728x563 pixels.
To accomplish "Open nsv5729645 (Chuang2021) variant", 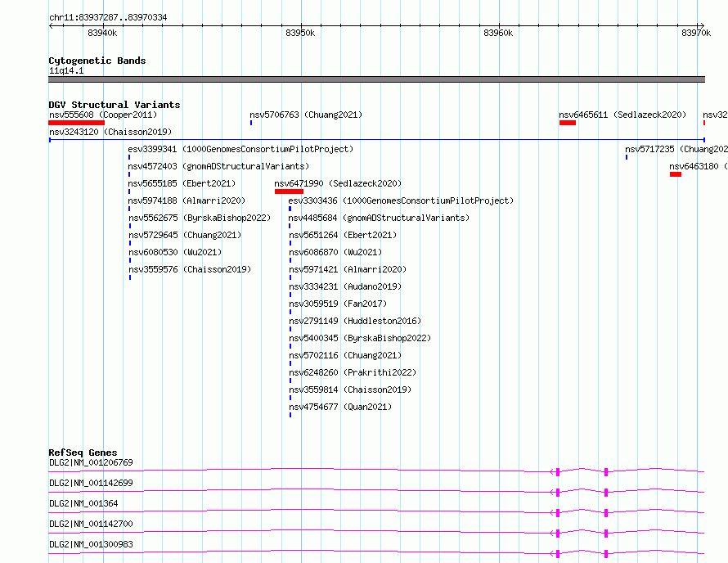I will click(185, 235).
